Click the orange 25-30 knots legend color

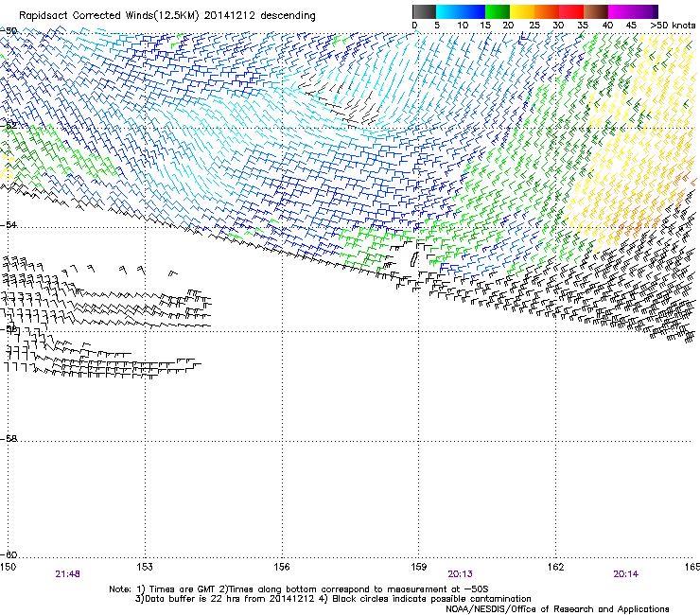pyautogui.click(x=547, y=11)
